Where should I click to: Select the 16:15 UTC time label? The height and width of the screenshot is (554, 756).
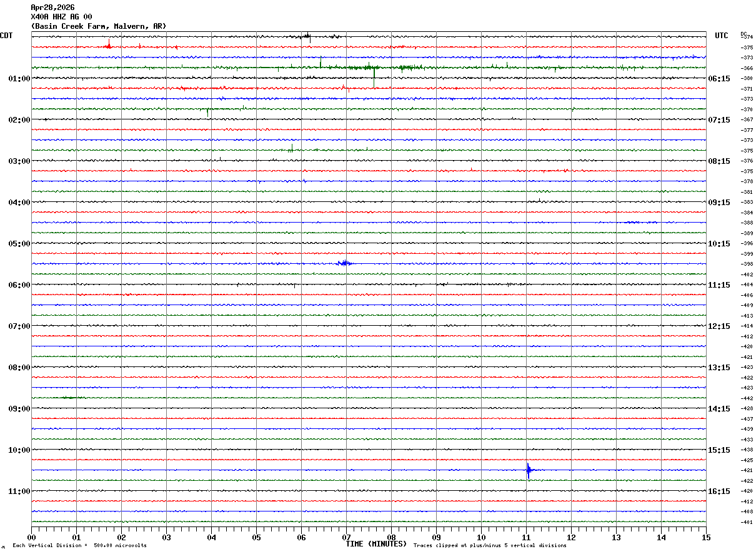point(719,491)
